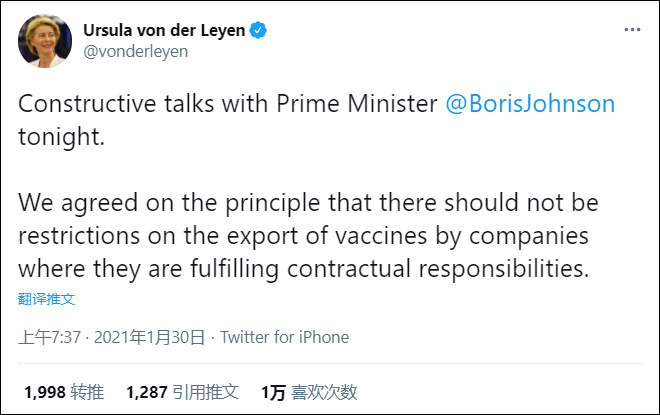This screenshot has width=660, height=415.
Task: Click the 翻译推文 translate tweet link
Action: tap(47, 299)
